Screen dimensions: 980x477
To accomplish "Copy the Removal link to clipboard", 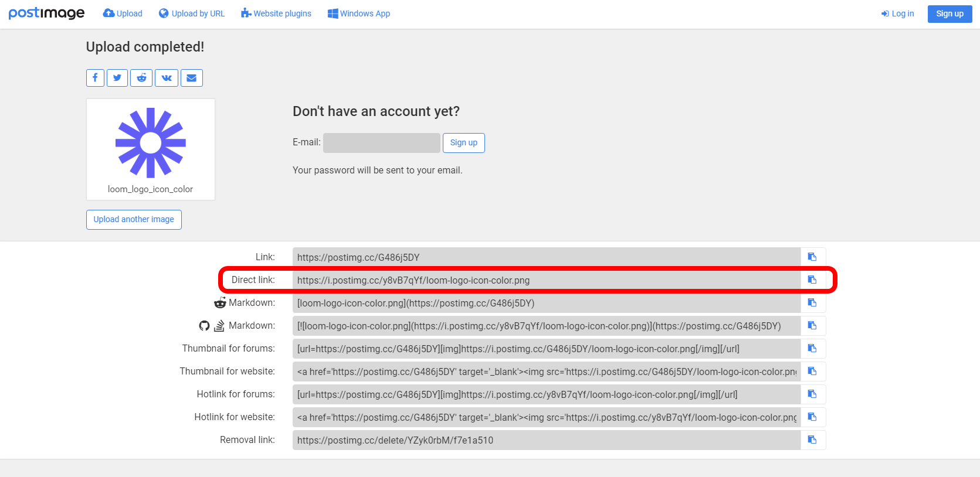I will pyautogui.click(x=812, y=440).
